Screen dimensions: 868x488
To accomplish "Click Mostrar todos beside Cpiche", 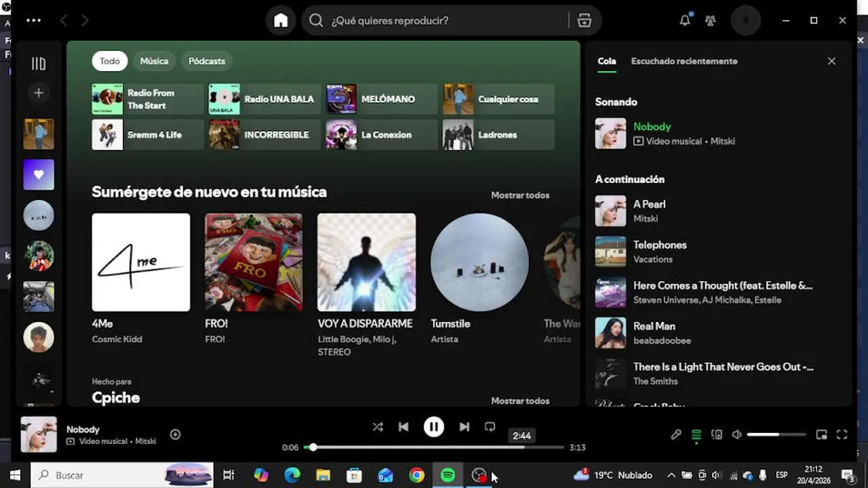I will [520, 401].
